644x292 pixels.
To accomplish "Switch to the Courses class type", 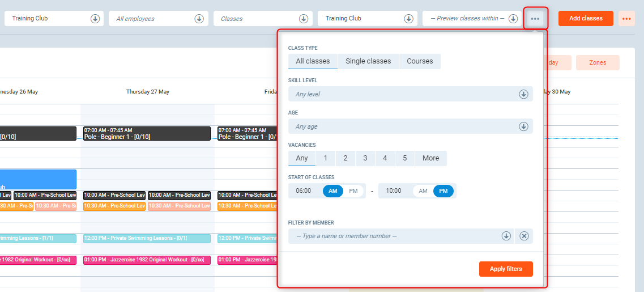I will [x=420, y=61].
